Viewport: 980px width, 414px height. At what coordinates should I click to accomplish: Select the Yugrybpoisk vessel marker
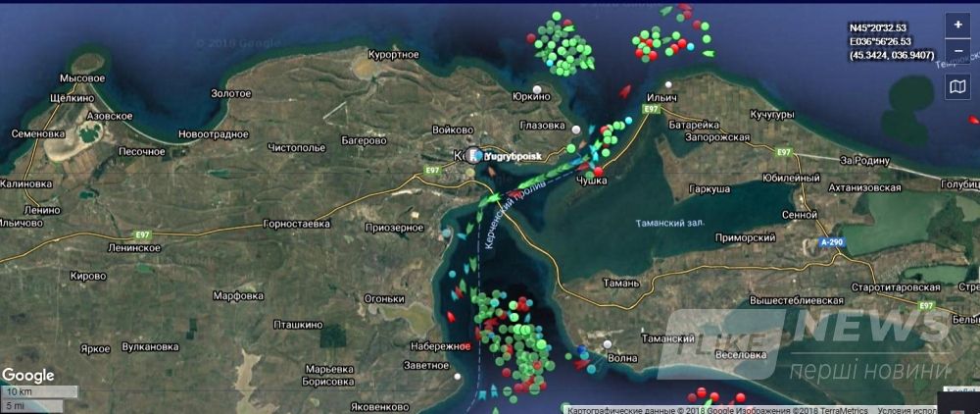pyautogui.click(x=475, y=156)
